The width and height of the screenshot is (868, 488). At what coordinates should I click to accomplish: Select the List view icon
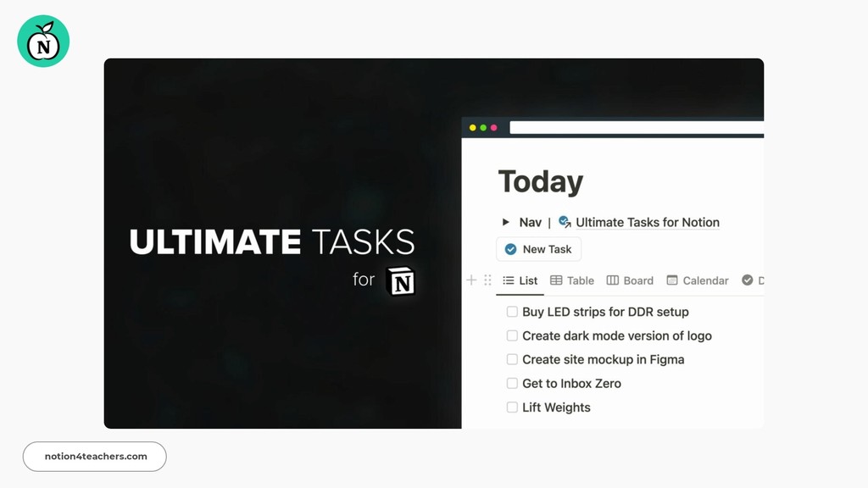[508, 280]
